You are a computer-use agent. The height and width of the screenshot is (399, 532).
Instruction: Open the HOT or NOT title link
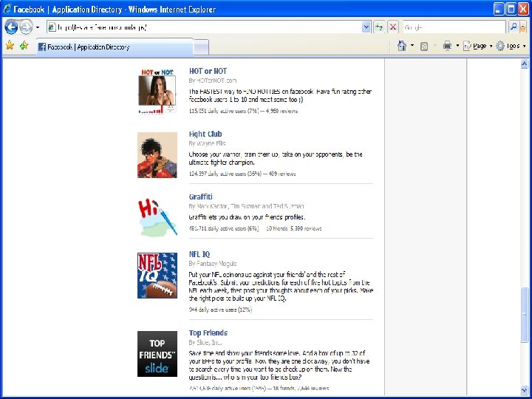(208, 71)
